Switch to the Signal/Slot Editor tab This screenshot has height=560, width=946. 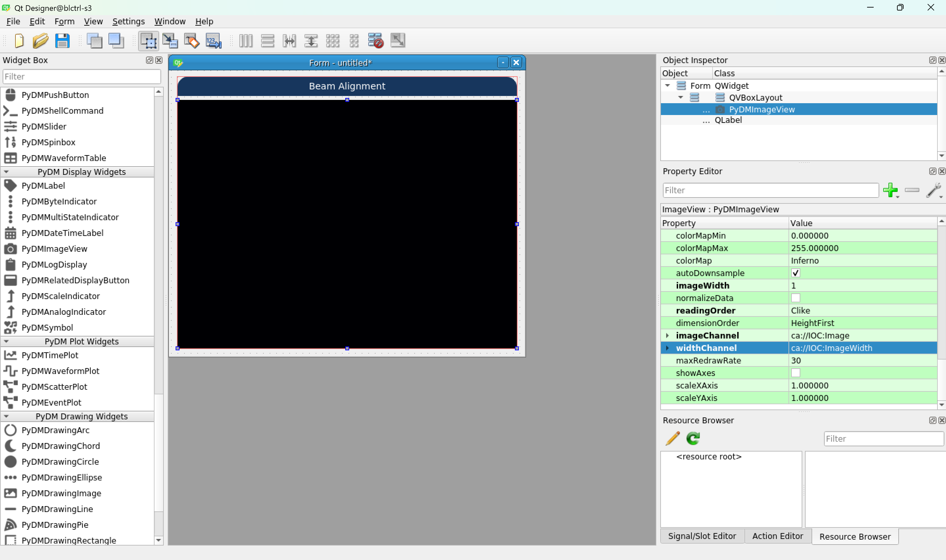702,536
